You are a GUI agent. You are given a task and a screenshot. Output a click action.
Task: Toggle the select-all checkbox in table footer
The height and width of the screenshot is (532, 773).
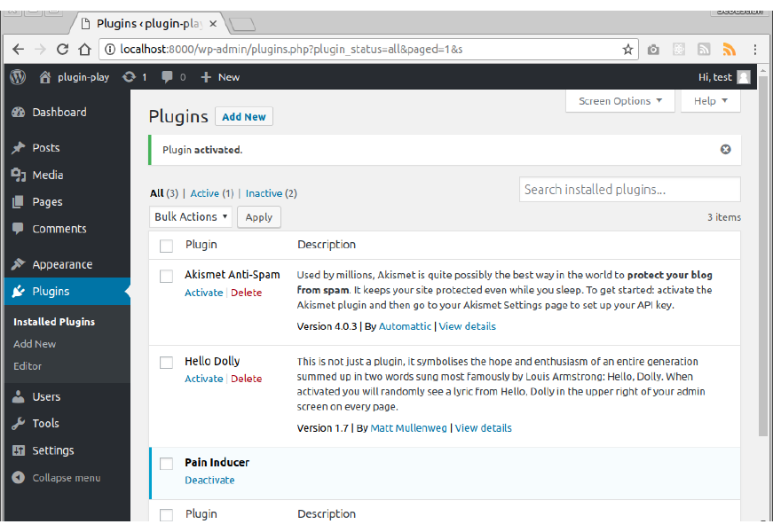pos(166,515)
